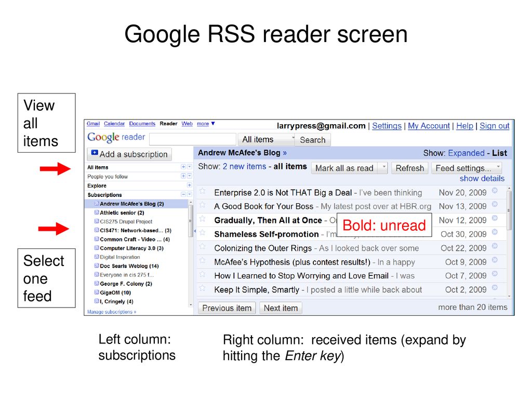The image size is (532, 399).
Task: Expand the Explore section
Action: point(189,185)
